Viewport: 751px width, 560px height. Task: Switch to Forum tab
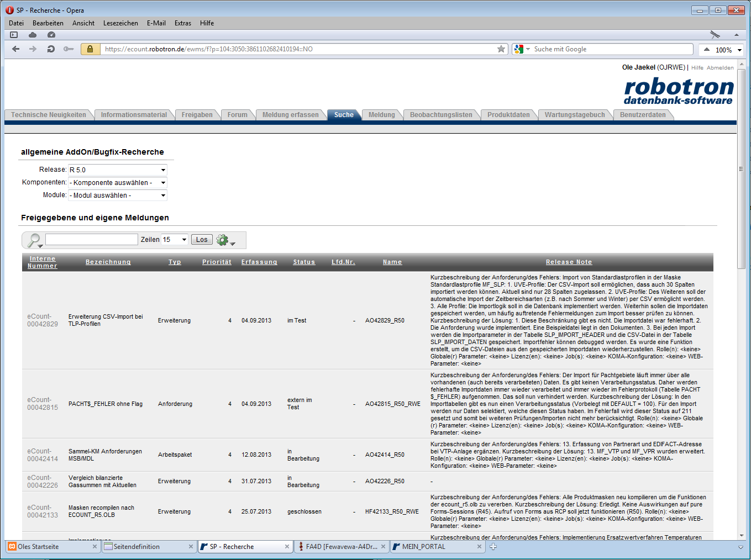pos(238,115)
